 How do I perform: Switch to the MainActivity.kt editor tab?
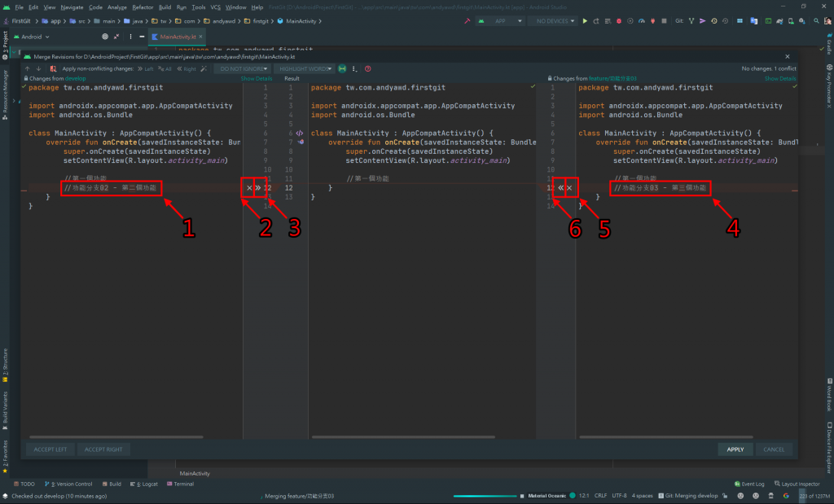click(x=177, y=37)
